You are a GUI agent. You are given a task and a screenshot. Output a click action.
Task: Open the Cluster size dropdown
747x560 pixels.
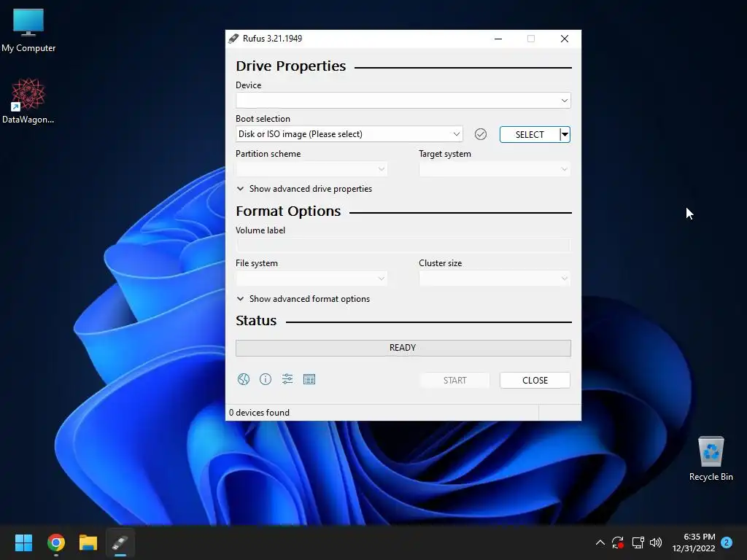495,278
